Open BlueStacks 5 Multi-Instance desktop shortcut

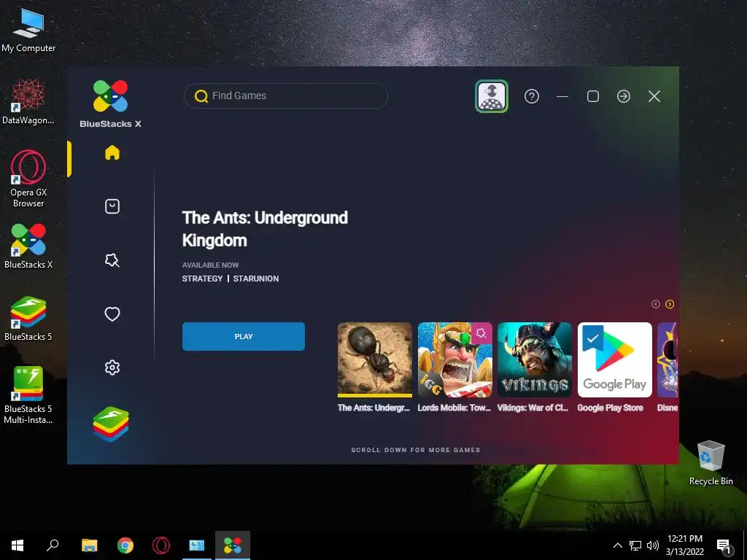tap(28, 395)
